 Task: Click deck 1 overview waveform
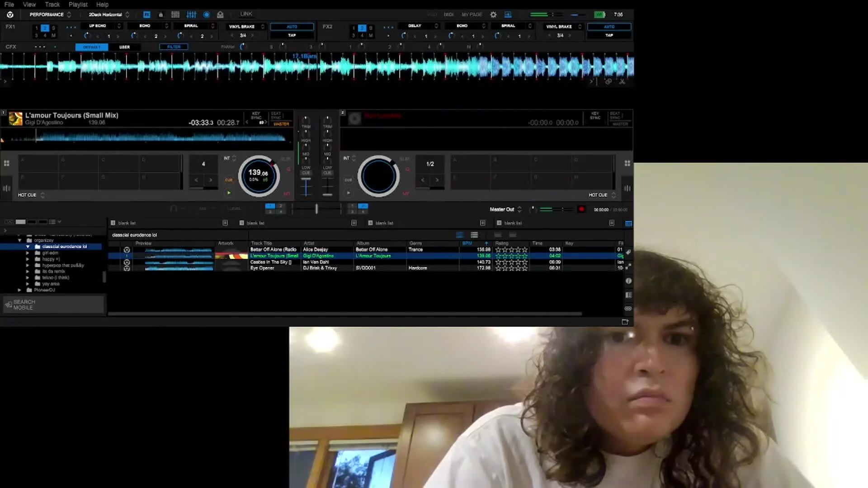pos(147,138)
